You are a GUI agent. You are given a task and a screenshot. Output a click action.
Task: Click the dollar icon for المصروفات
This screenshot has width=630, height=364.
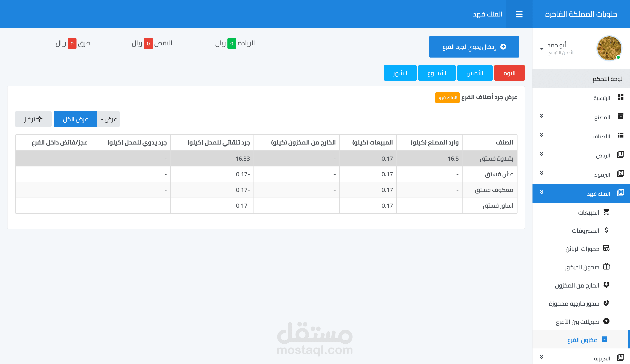coord(606,230)
